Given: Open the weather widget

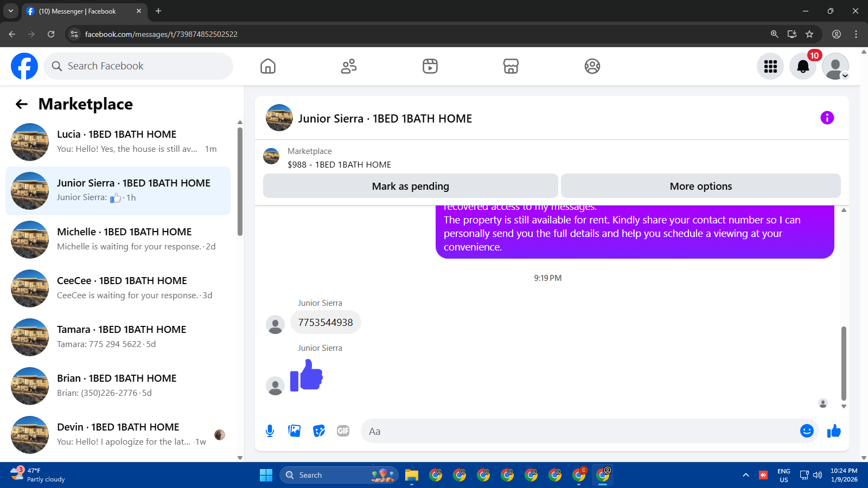Looking at the screenshot, I should (x=38, y=475).
